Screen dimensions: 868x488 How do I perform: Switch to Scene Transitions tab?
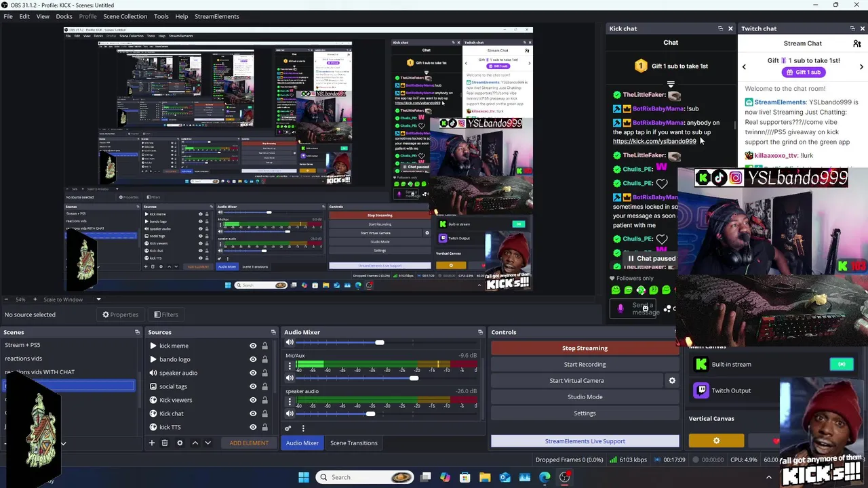(x=353, y=443)
